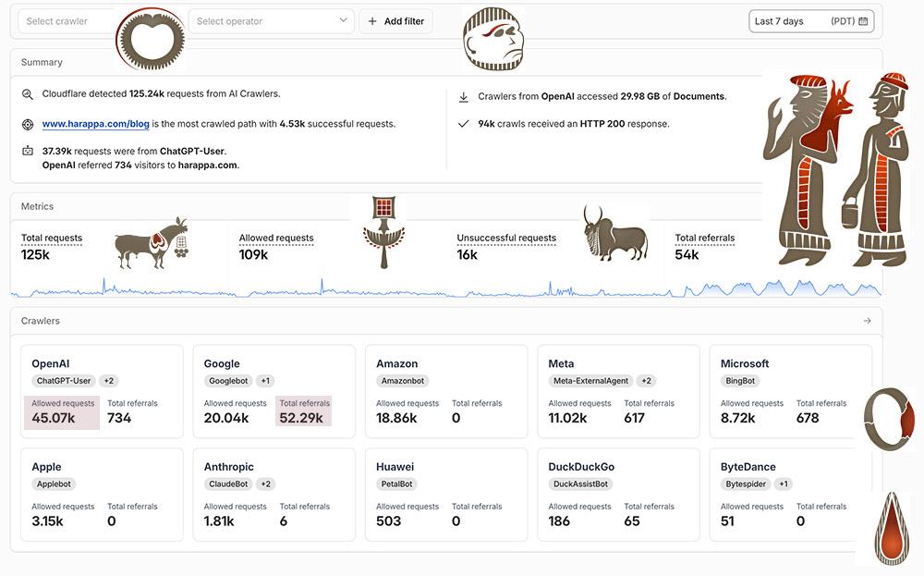
Task: Expand OpenAI card's +2 more crawlers badge
Action: [x=109, y=381]
